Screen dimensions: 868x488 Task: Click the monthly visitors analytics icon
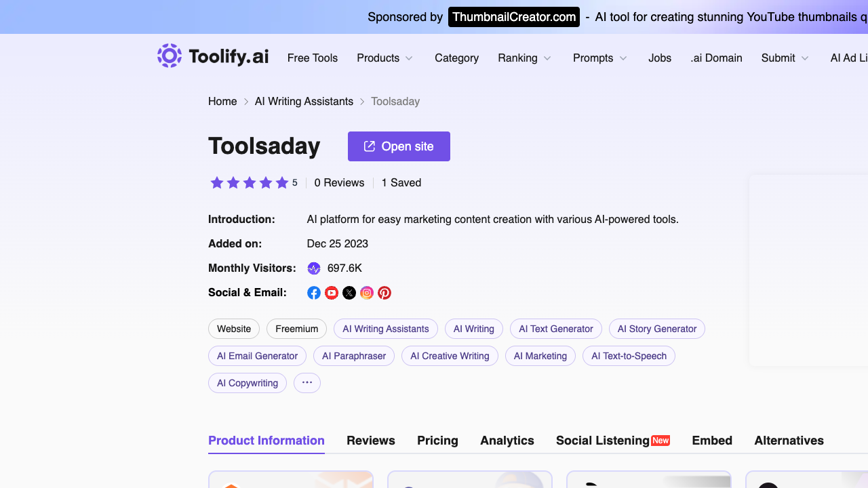click(314, 268)
